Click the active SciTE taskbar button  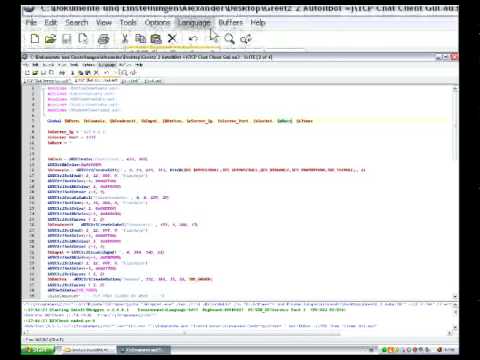(143, 350)
